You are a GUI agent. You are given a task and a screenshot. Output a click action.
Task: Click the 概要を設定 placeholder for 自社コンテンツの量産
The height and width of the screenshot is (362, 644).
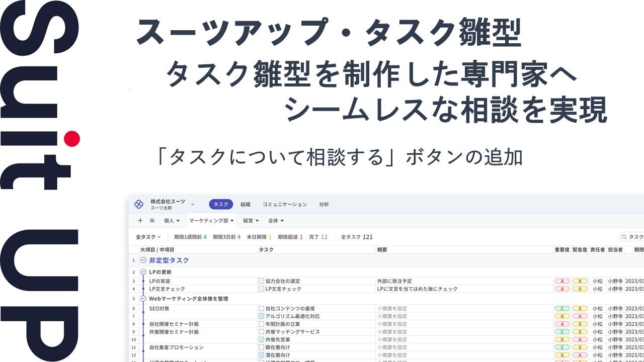[x=392, y=308]
